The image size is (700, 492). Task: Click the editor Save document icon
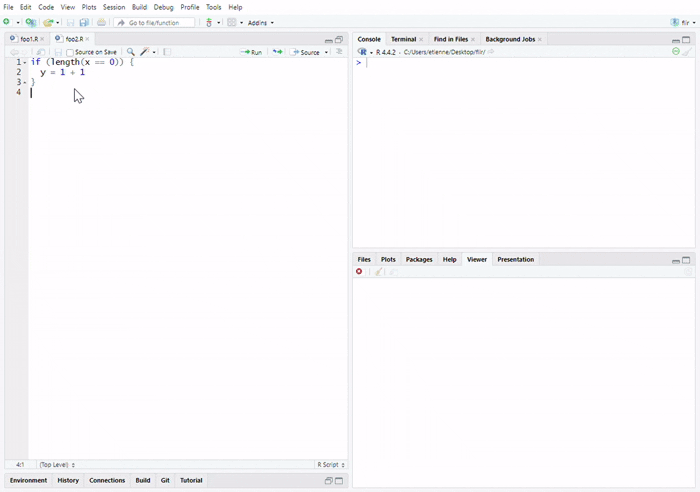click(x=58, y=52)
